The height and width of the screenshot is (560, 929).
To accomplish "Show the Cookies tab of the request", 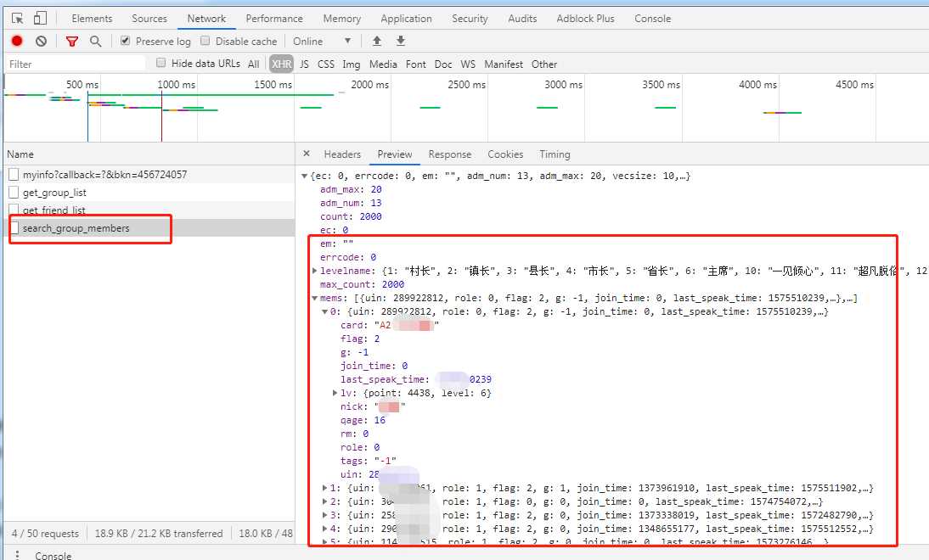I will [505, 154].
